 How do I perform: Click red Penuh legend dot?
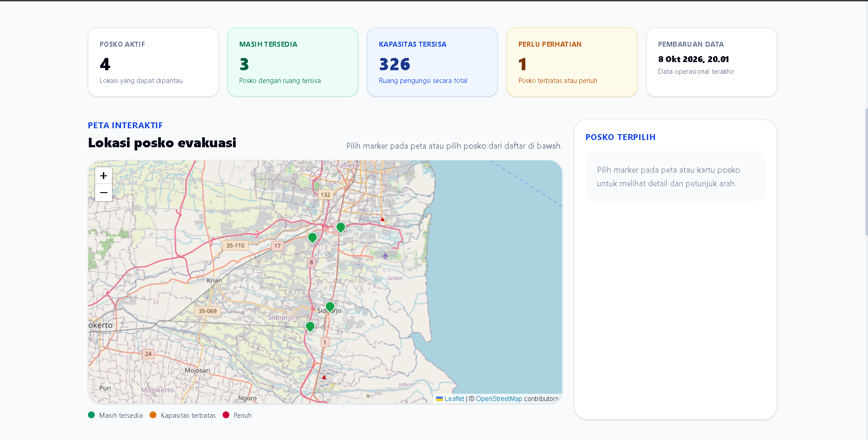[x=226, y=415]
